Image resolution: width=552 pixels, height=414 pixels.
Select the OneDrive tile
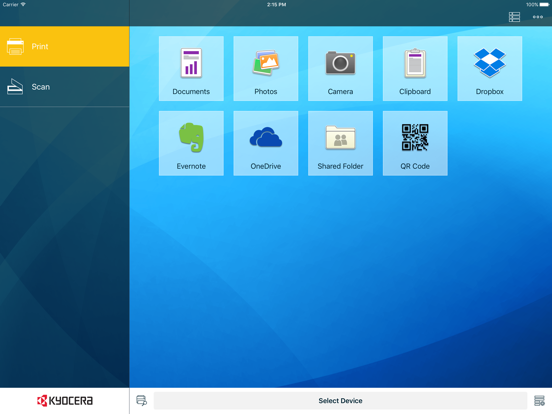tap(266, 143)
